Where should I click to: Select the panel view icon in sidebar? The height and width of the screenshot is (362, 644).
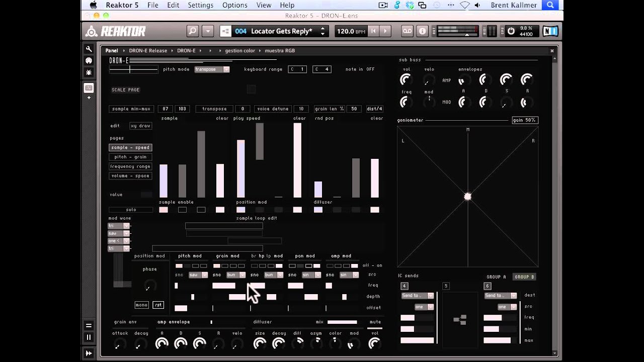coord(89,88)
